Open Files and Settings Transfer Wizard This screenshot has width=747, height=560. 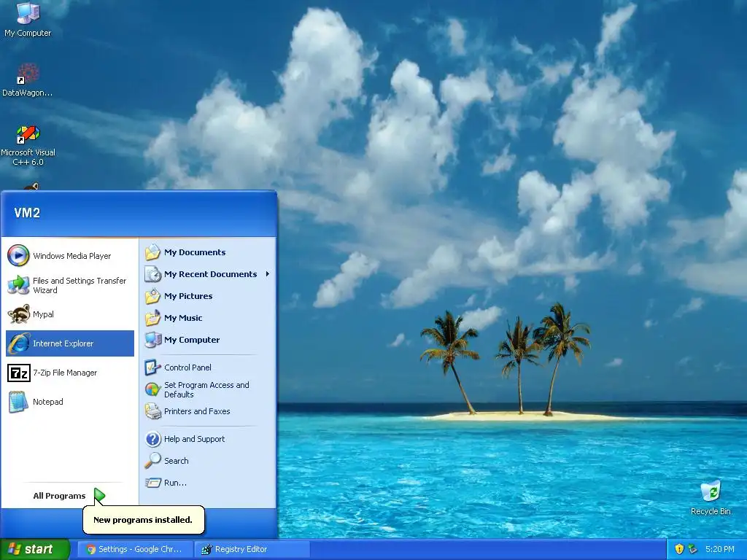[70, 285]
